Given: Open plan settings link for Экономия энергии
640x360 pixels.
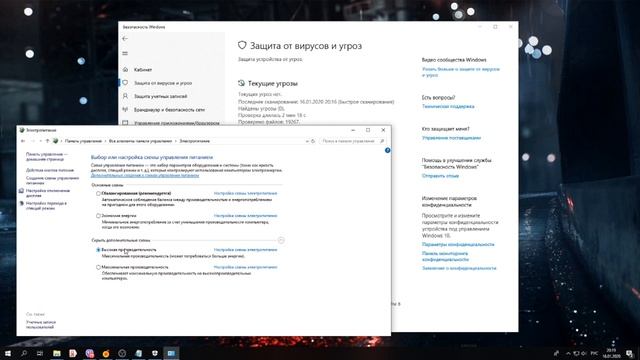Looking at the screenshot, I should click(x=245, y=216).
